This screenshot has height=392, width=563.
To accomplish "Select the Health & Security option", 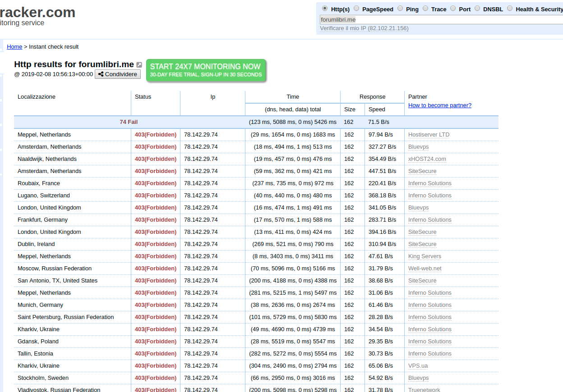I will click(510, 9).
